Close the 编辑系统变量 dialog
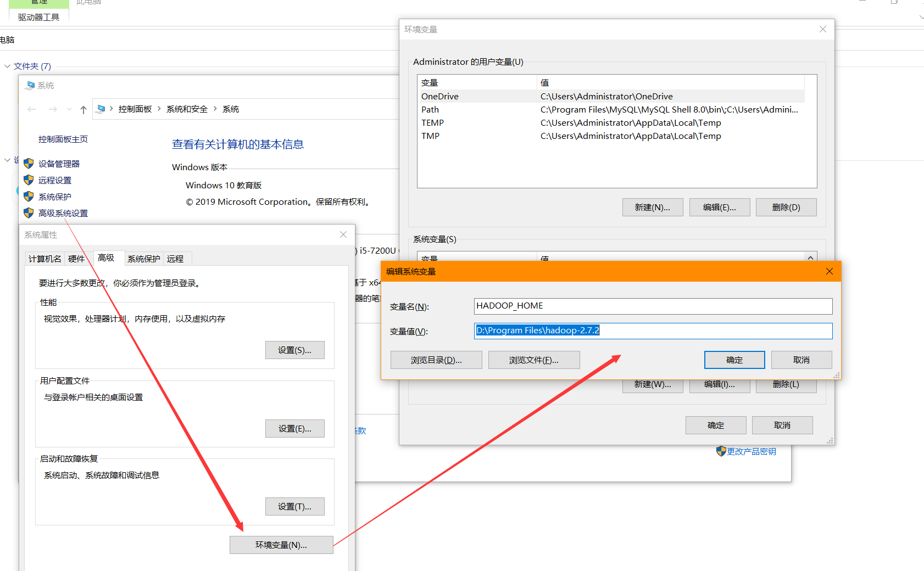This screenshot has height=571, width=924. click(x=830, y=272)
